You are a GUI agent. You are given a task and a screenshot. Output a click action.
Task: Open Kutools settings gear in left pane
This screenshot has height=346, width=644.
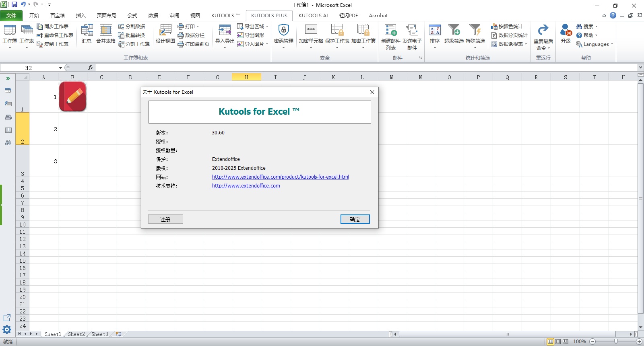[x=7, y=330]
